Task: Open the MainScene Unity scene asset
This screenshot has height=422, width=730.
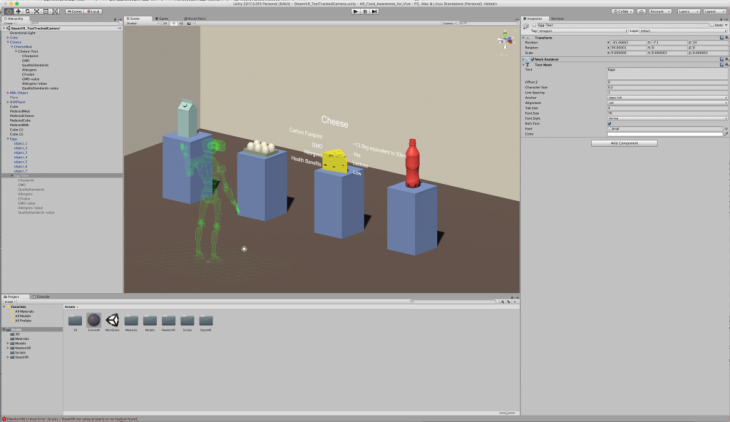Action: (x=113, y=319)
